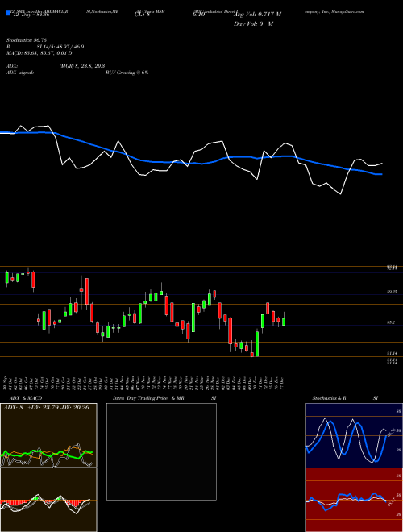Image resolution: width=403 pixels, height=532 pixels.
Task: Open the blue Stochastics chart thumbnail
Action: point(354,435)
